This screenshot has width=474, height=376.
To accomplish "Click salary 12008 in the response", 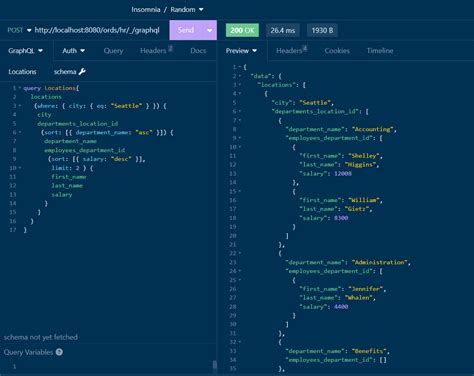I will [343, 173].
